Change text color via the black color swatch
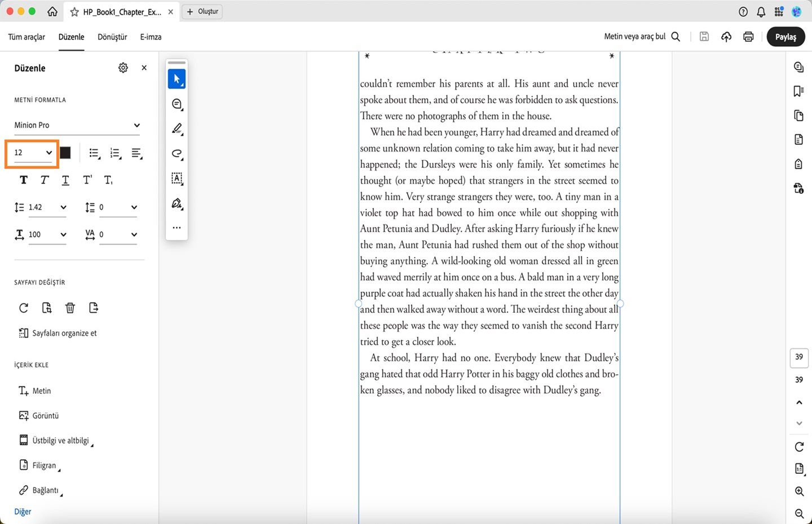Viewport: 812px width, 524px height. 65,152
